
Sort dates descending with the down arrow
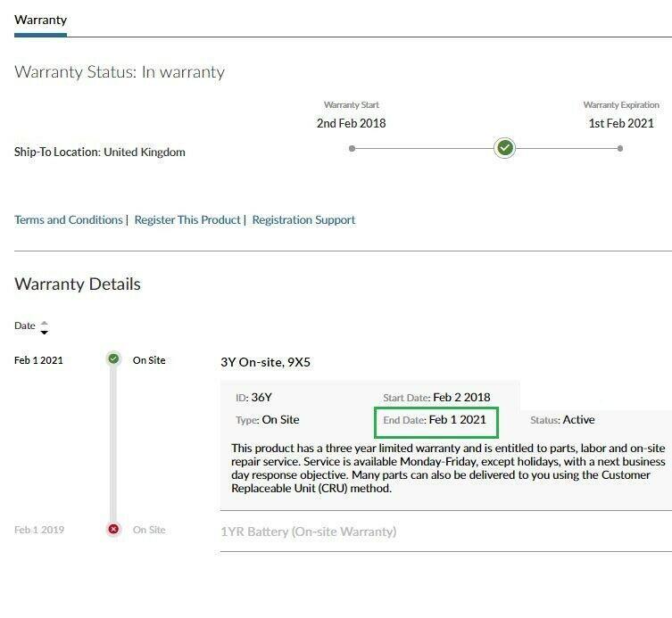pos(45,332)
